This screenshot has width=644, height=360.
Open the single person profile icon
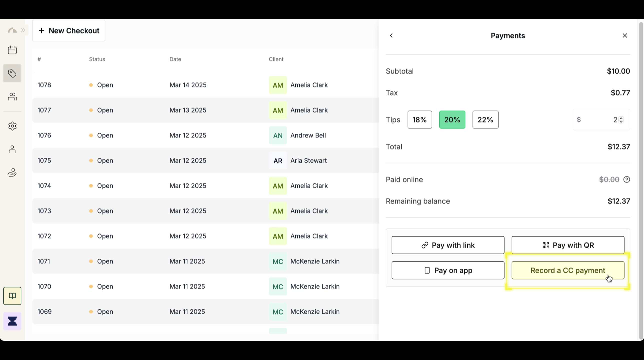point(12,149)
